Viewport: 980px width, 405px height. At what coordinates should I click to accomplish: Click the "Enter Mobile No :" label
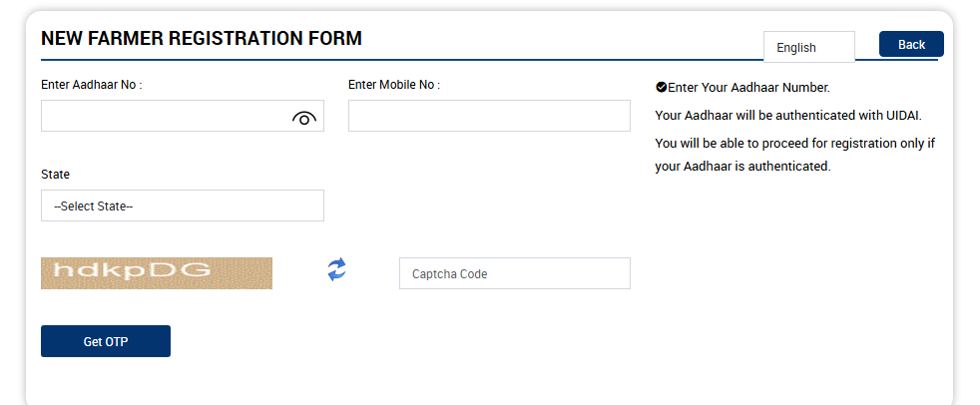click(394, 85)
